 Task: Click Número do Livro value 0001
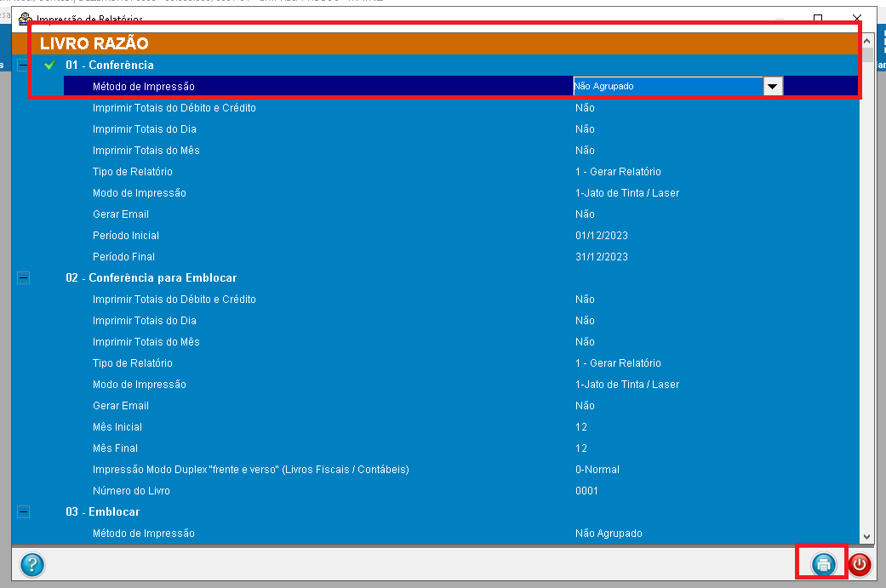click(x=586, y=491)
